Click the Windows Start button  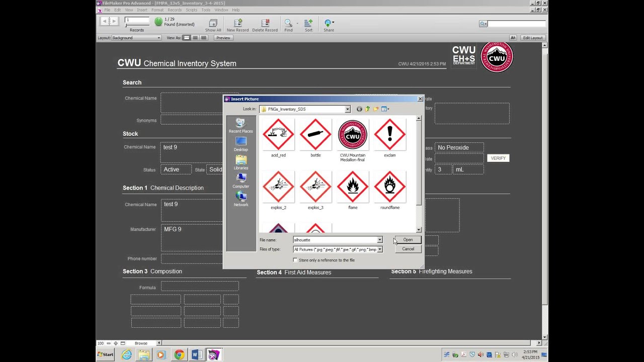[106, 355]
